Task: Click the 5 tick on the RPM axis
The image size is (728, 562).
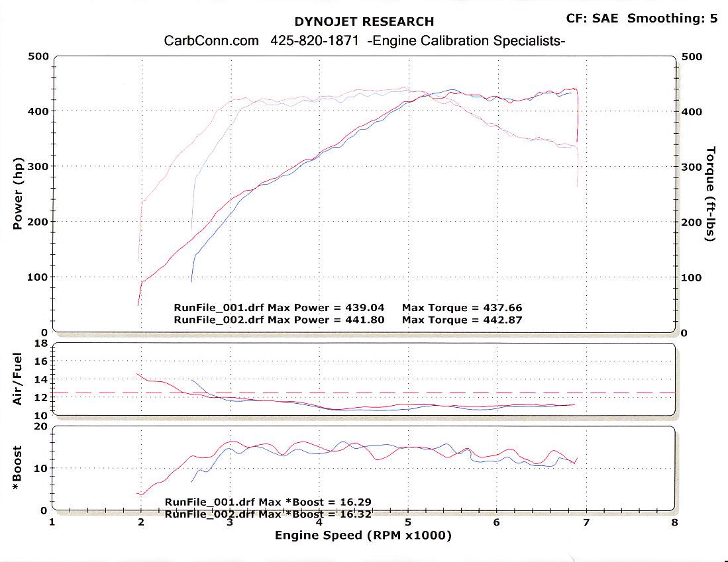Action: 408,522
